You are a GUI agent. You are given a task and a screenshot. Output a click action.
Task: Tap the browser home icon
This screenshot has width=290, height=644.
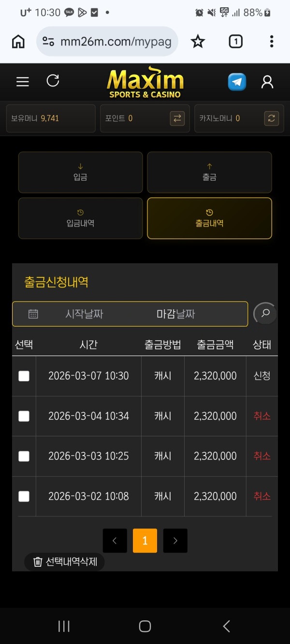18,42
